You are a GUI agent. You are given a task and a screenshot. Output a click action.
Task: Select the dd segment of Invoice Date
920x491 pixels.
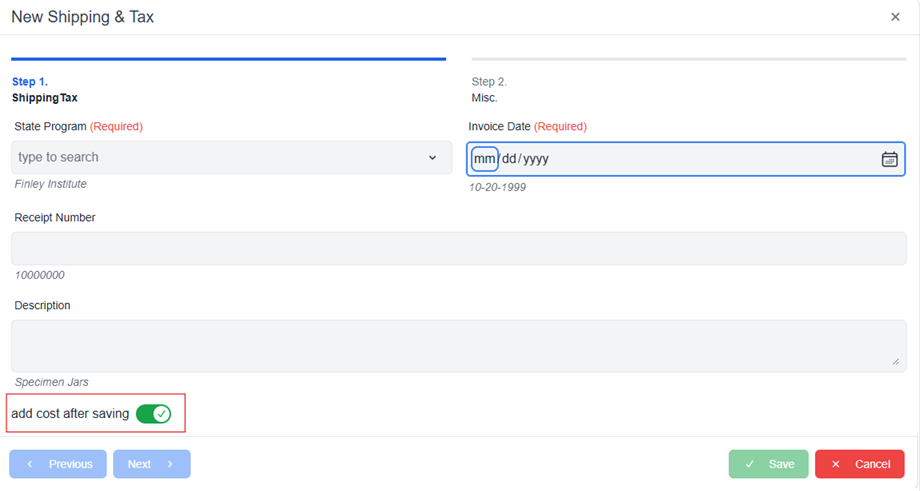509,159
